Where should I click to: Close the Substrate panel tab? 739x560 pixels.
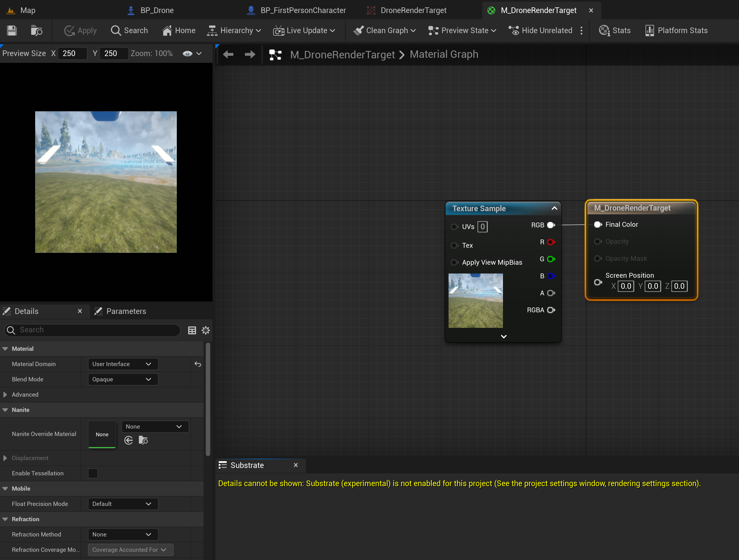click(x=296, y=465)
